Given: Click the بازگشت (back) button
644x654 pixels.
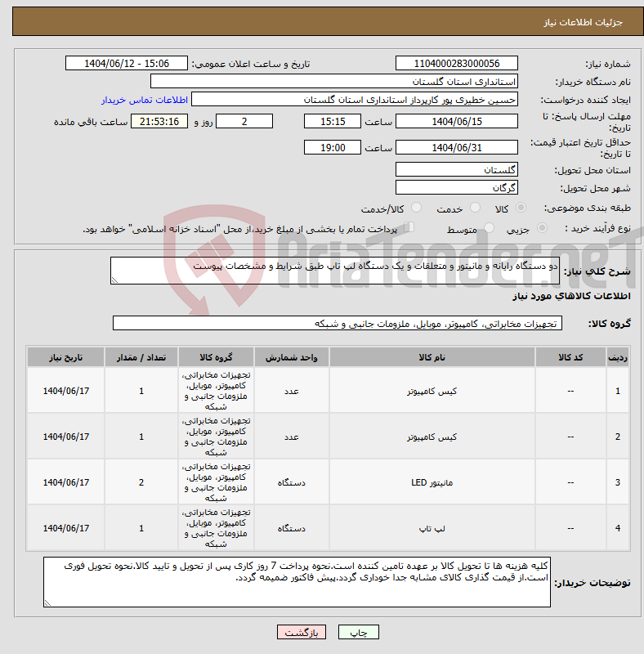Looking at the screenshot, I should pos(301,632).
